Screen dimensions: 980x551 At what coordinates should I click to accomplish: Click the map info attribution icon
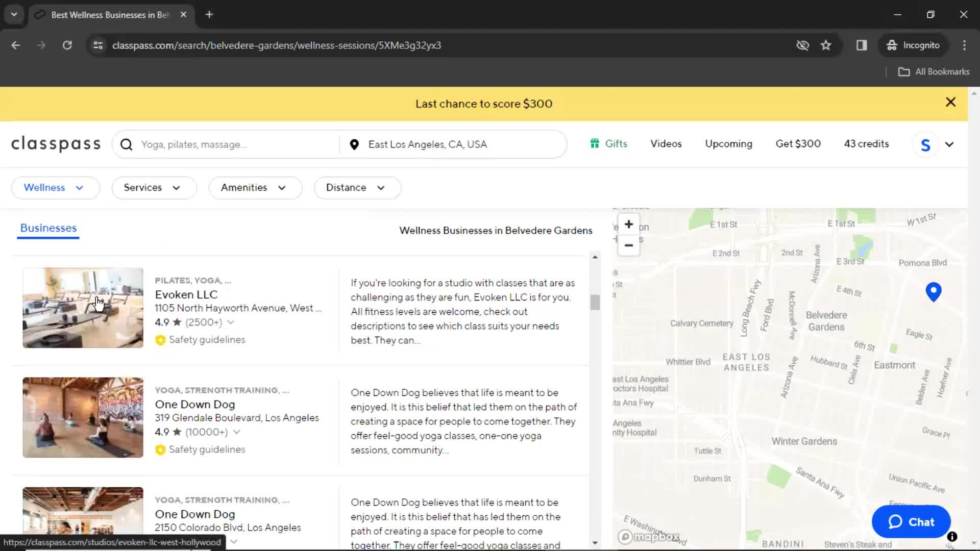click(952, 537)
